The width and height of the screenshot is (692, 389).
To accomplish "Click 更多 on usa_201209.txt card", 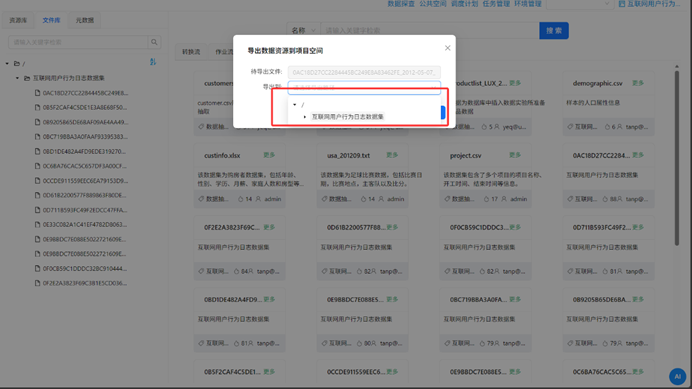I will [x=392, y=155].
